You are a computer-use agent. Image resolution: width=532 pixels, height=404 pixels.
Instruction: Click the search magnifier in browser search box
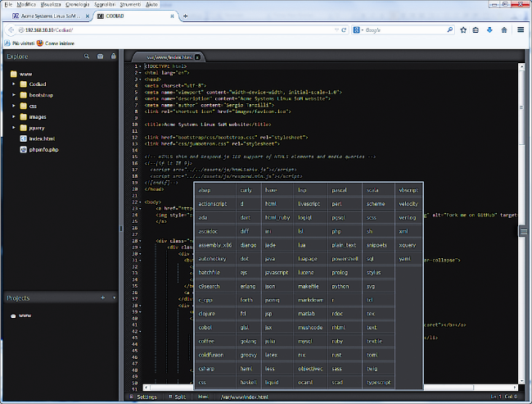(450, 30)
